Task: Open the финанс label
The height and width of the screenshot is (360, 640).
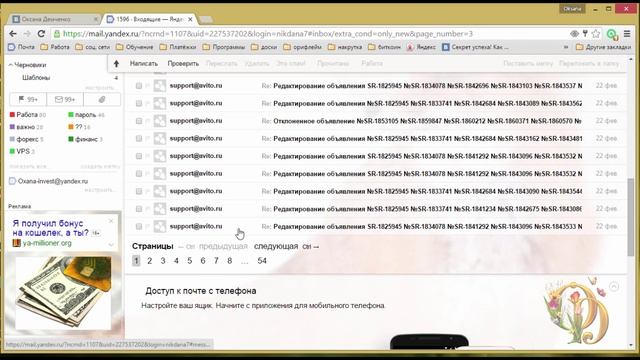Action: (86, 139)
